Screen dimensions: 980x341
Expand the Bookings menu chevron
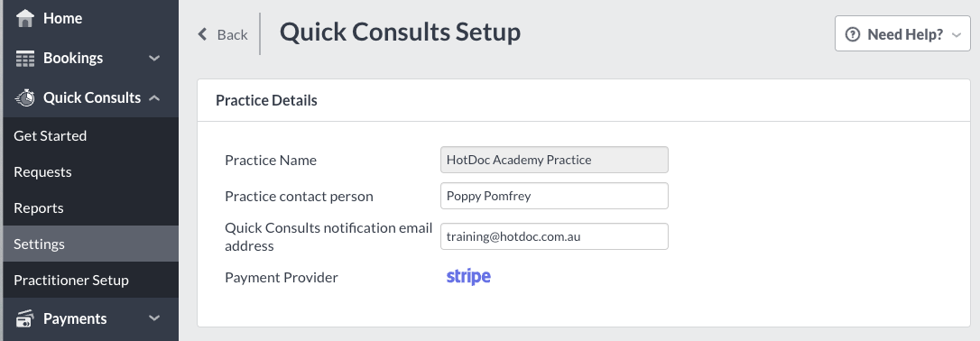[x=154, y=58]
